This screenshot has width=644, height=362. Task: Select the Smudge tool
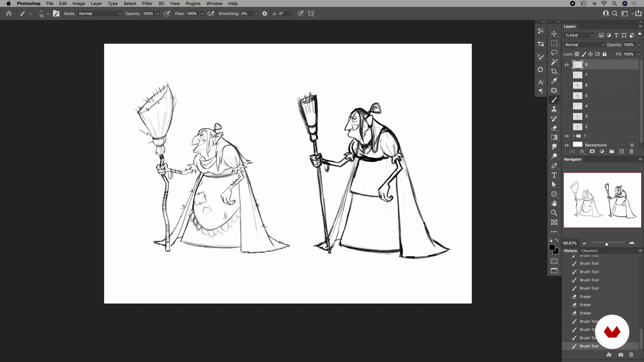click(x=554, y=147)
